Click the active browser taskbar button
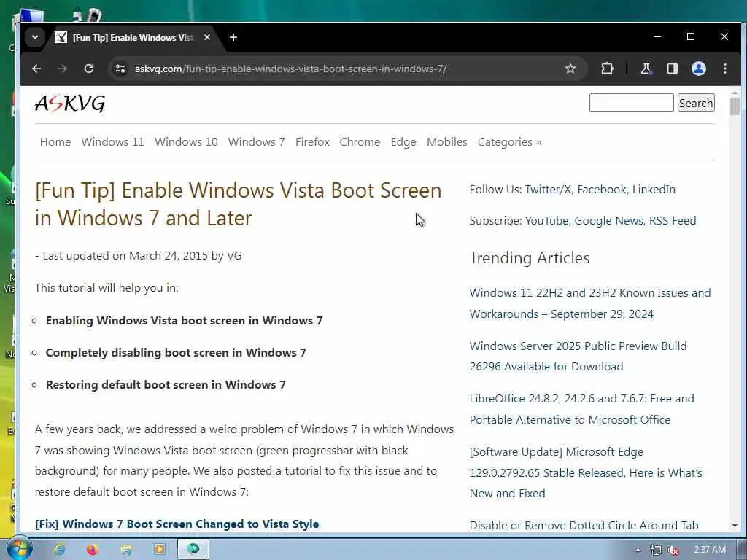The width and height of the screenshot is (747, 560). tap(193, 549)
